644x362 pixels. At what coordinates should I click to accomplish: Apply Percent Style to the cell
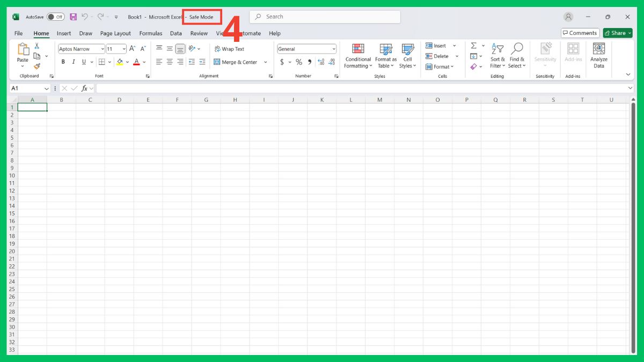(x=298, y=62)
